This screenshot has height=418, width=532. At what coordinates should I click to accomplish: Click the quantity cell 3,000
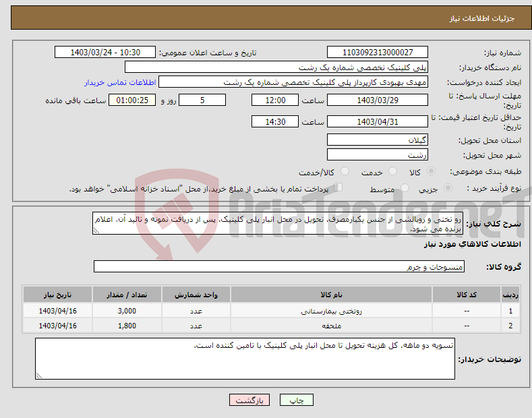pyautogui.click(x=127, y=311)
